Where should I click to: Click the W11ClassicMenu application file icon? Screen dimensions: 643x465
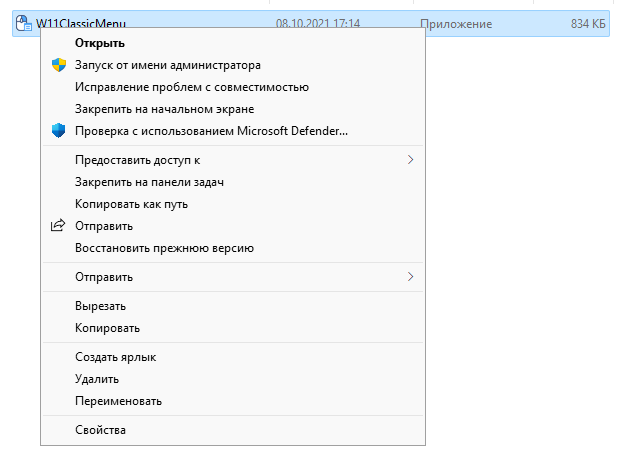click(x=23, y=23)
